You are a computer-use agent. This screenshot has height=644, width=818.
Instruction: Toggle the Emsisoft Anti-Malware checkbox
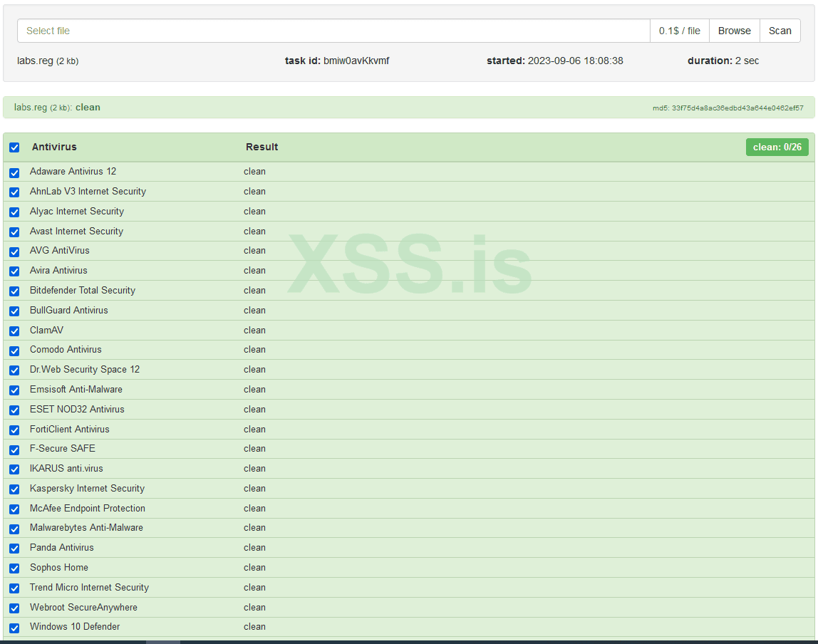[x=14, y=390]
